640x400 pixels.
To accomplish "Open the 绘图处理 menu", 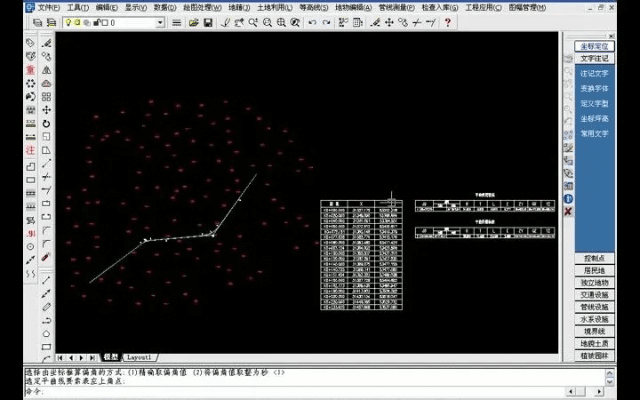I will [206, 7].
